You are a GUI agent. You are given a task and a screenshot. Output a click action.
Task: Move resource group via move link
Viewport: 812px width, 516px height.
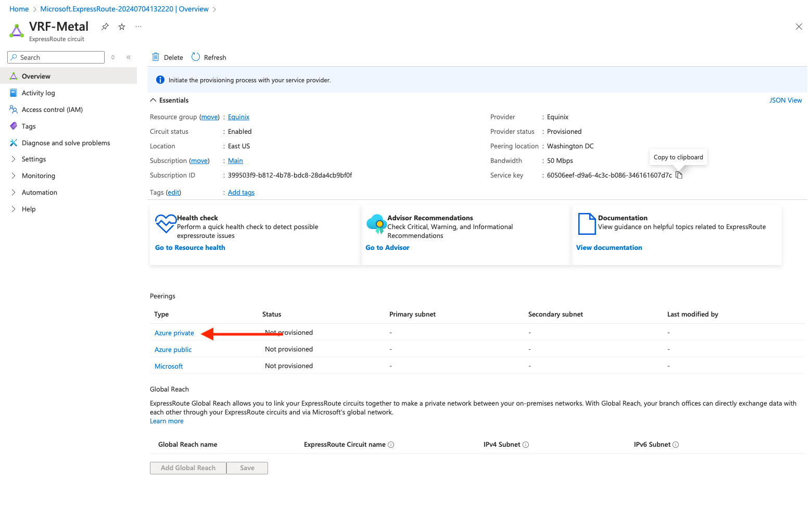coord(210,117)
